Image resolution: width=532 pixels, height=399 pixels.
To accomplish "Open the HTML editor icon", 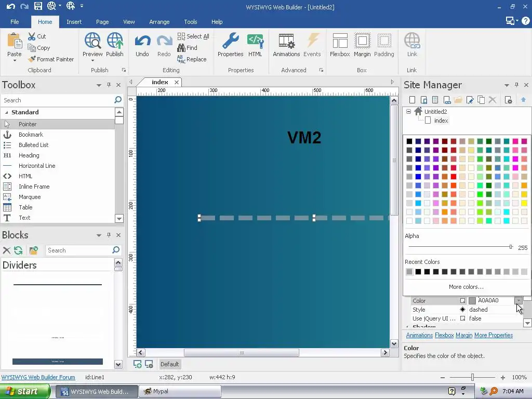I will pyautogui.click(x=255, y=41).
